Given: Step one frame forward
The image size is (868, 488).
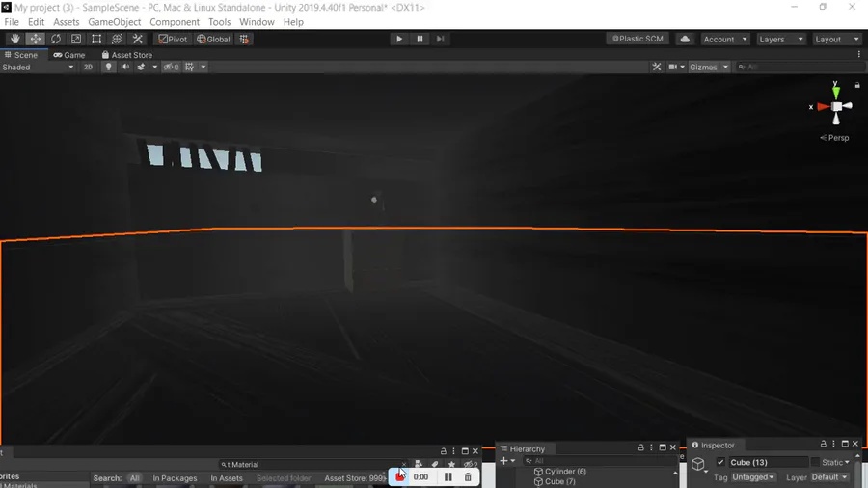Looking at the screenshot, I should 440,39.
